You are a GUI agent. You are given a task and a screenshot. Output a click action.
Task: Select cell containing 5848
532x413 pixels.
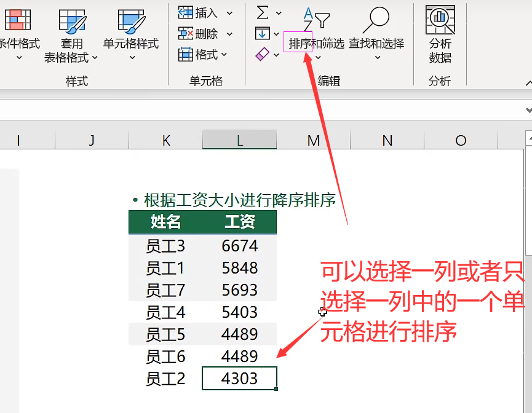[x=239, y=268]
